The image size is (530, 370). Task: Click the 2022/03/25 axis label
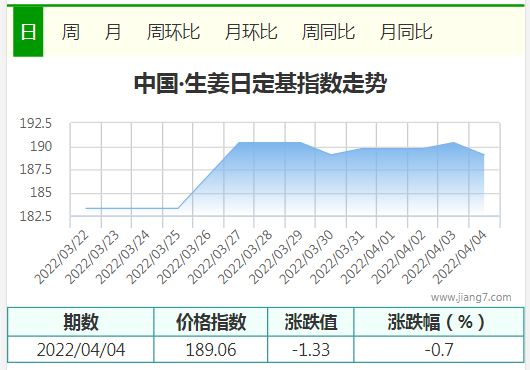(153, 257)
